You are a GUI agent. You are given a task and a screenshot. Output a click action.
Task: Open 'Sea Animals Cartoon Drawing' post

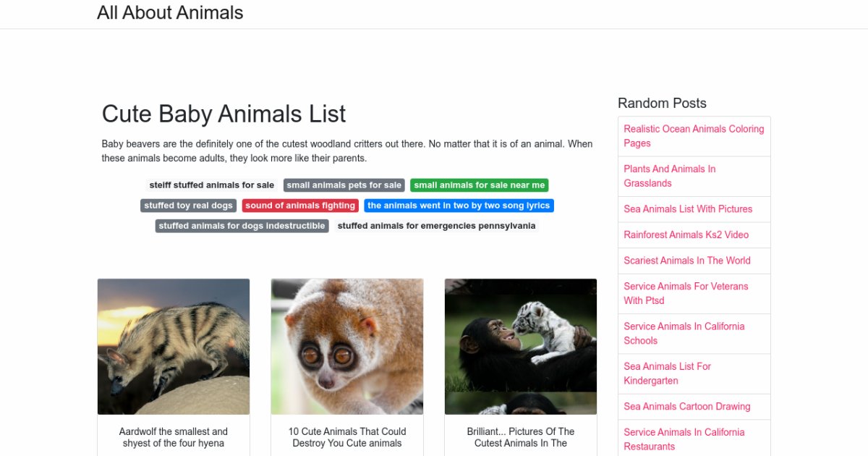click(686, 407)
